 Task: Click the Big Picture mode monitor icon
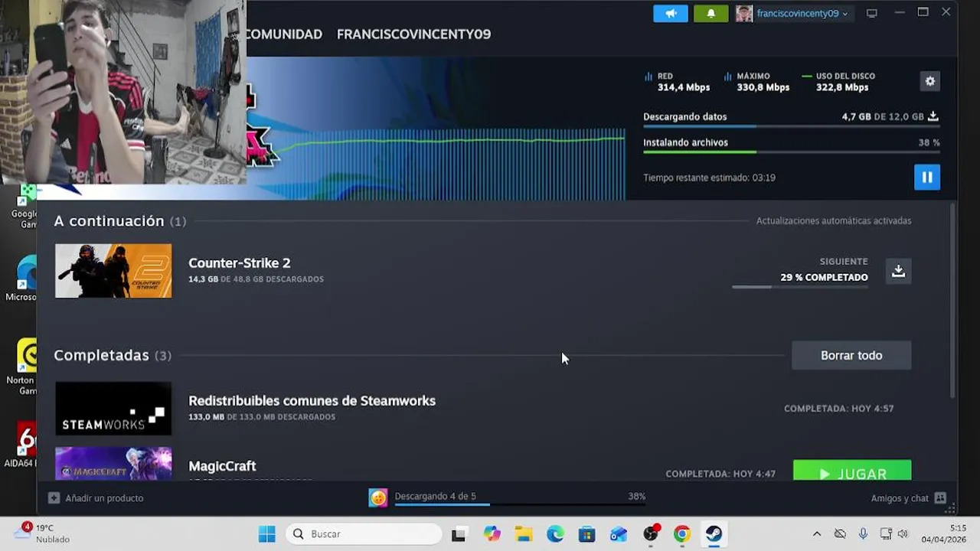[x=871, y=13]
